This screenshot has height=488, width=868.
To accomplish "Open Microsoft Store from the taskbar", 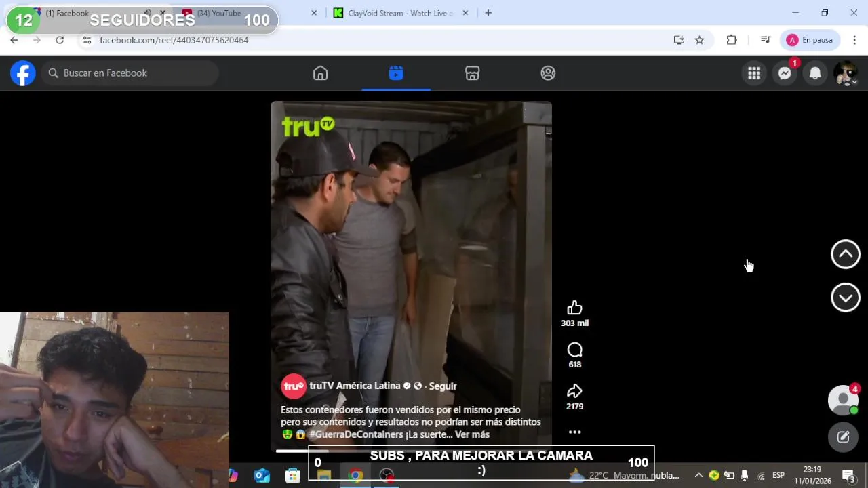I will pyautogui.click(x=293, y=476).
